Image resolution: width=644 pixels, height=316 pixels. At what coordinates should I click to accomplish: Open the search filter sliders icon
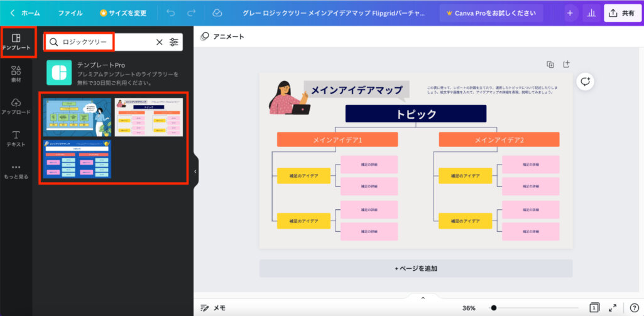[x=174, y=42]
